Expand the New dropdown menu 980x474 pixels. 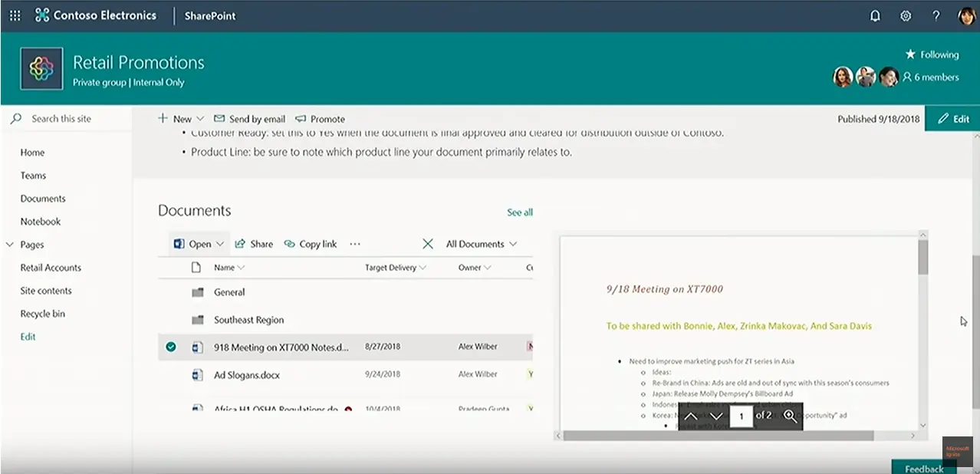pyautogui.click(x=200, y=119)
